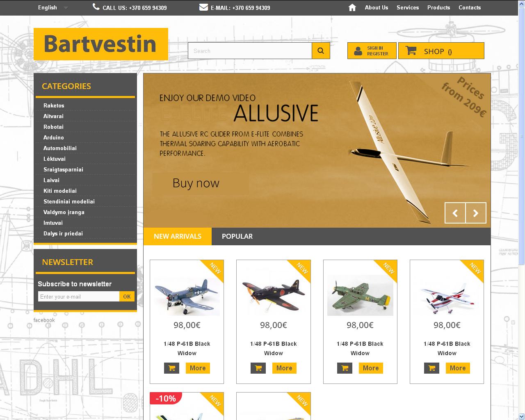Viewport: 525px width, 420px height.
Task: Click the envelope e-mail icon
Action: (203, 7)
